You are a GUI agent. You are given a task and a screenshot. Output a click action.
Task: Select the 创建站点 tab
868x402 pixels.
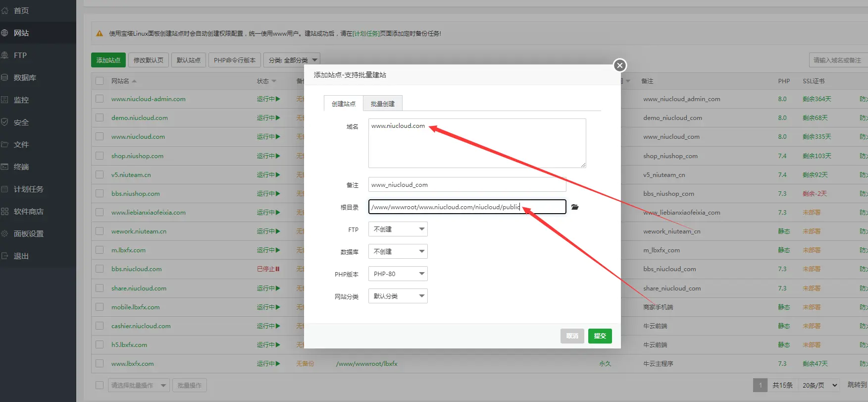pos(343,104)
